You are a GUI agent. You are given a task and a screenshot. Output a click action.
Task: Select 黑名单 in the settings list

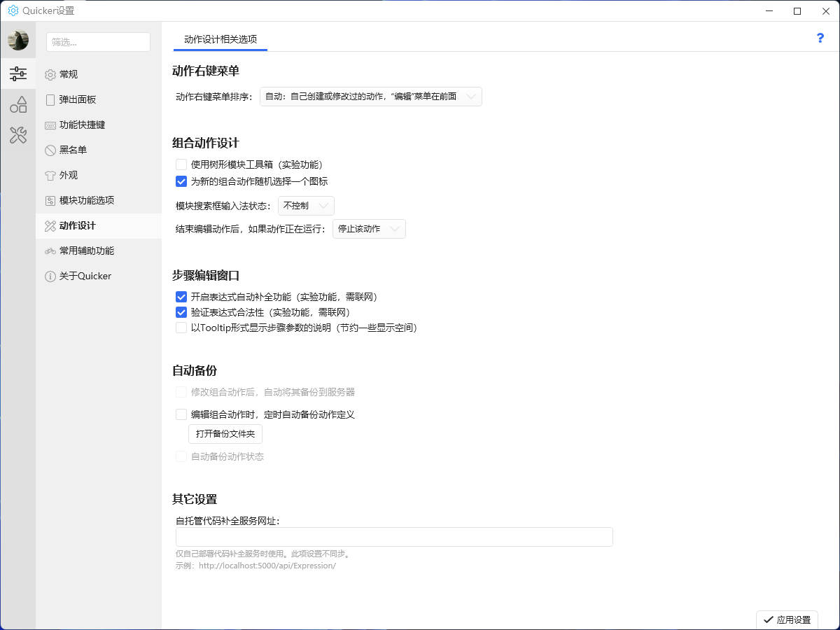pyautogui.click(x=73, y=150)
